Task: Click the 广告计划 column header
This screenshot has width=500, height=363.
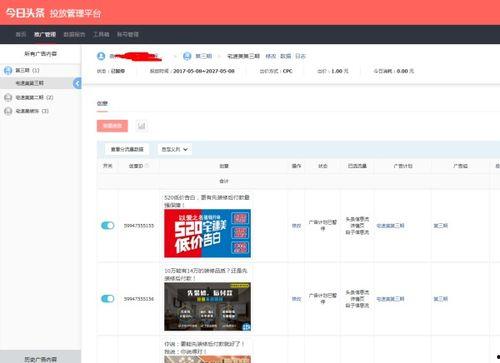Action: (x=403, y=166)
